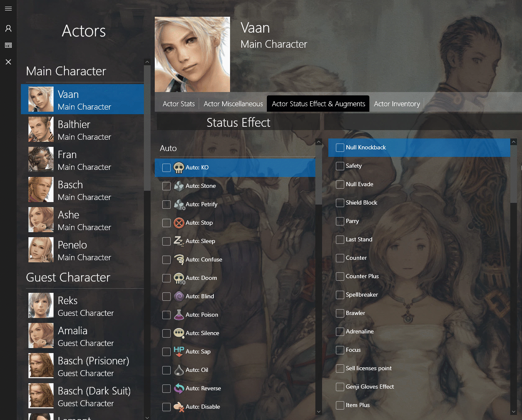
Task: Select guest character Amalia
Action: click(82, 336)
